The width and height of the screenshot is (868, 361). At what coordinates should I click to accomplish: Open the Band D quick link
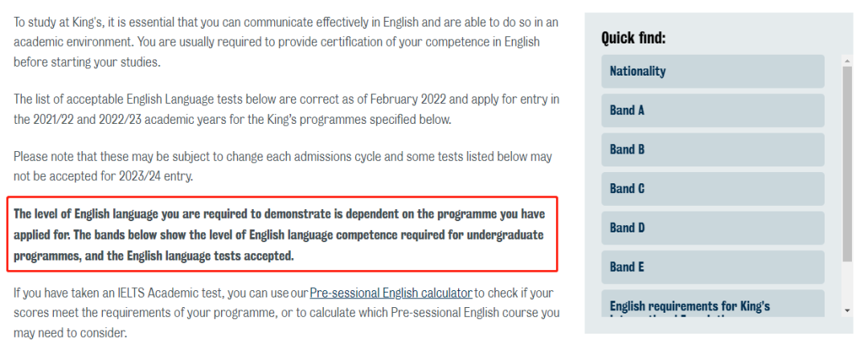(x=713, y=228)
